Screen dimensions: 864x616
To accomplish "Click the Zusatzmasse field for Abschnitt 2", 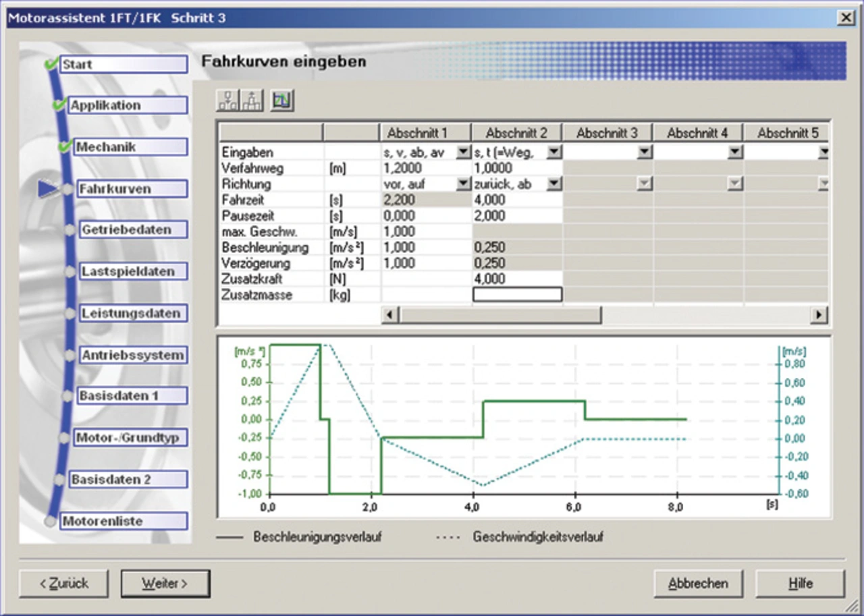I will [517, 295].
